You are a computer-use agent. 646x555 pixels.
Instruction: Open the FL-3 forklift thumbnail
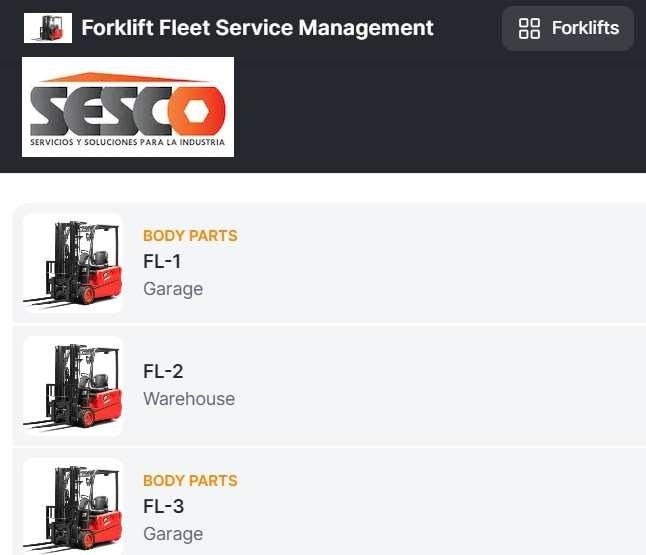[73, 506]
